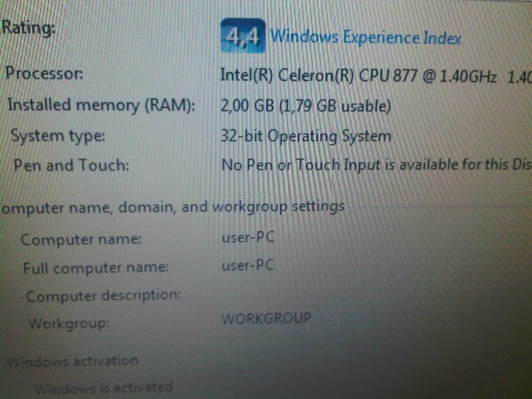The image size is (532, 399).
Task: Click the "Installed memory (RAM):" label
Action: coord(101,105)
